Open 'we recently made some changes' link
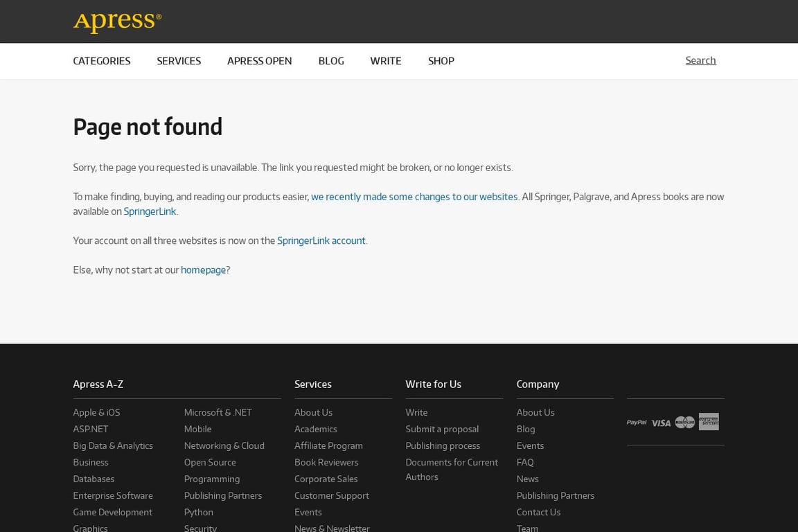This screenshot has width=798, height=532. [x=414, y=197]
